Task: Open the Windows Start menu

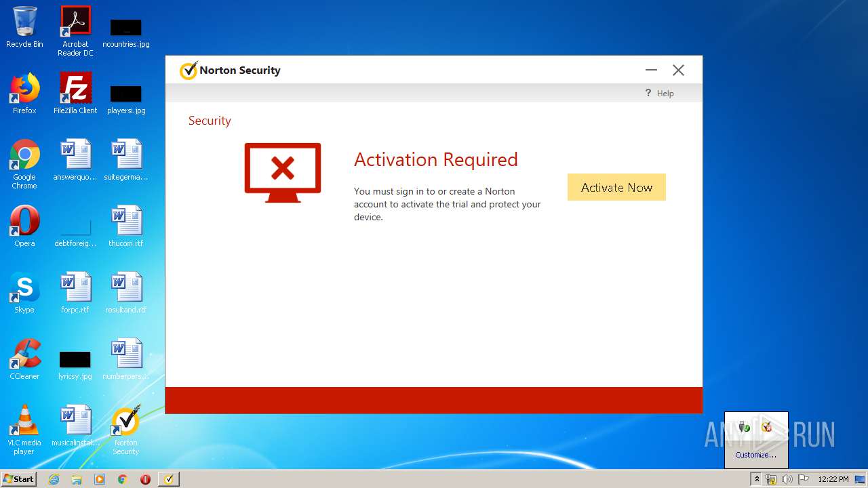Action: coord(18,479)
